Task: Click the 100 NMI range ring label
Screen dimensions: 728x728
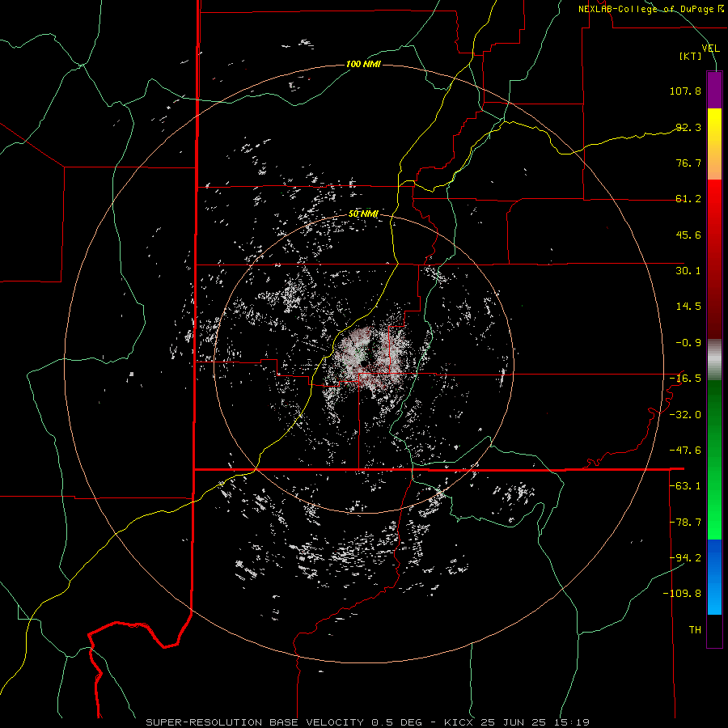Action: [x=363, y=64]
